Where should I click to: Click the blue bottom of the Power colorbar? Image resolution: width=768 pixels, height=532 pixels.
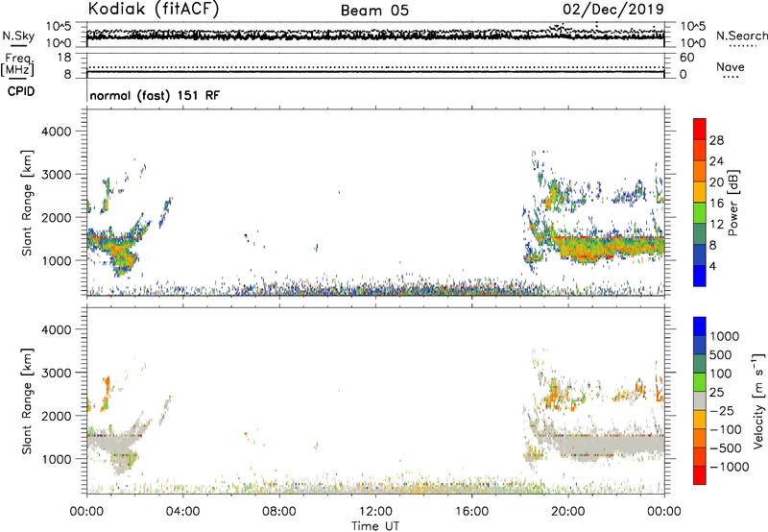click(700, 276)
